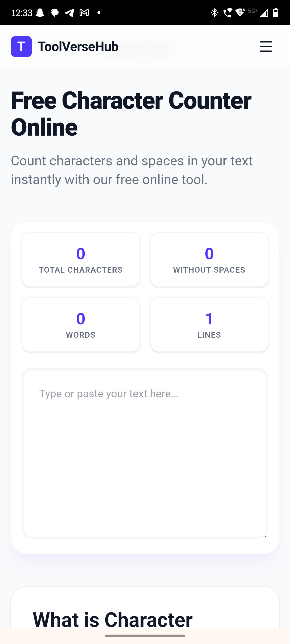Click the purple T logo icon
Screen dimensions: 290x644
[x=21, y=47]
